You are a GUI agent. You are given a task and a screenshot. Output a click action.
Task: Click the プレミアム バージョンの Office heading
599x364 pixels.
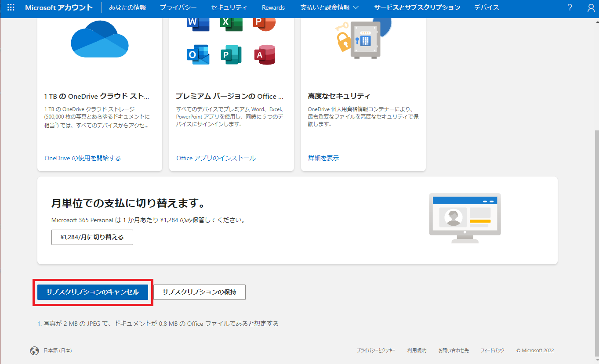[x=229, y=96]
